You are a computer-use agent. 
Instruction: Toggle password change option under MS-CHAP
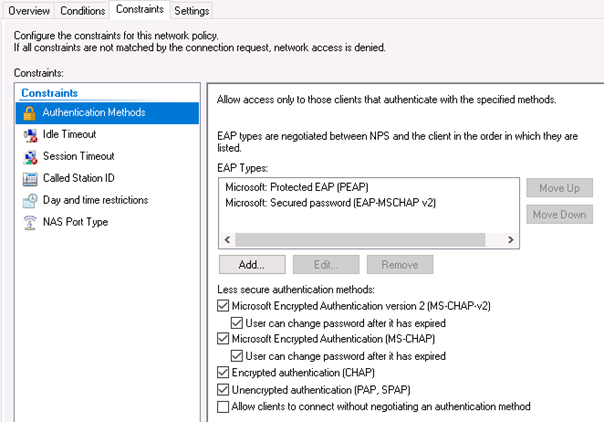pos(237,356)
